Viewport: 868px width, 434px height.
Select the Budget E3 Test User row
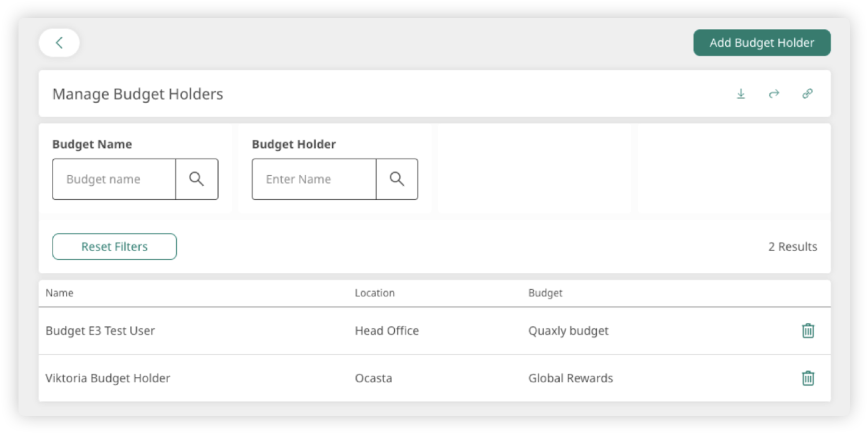(x=100, y=331)
